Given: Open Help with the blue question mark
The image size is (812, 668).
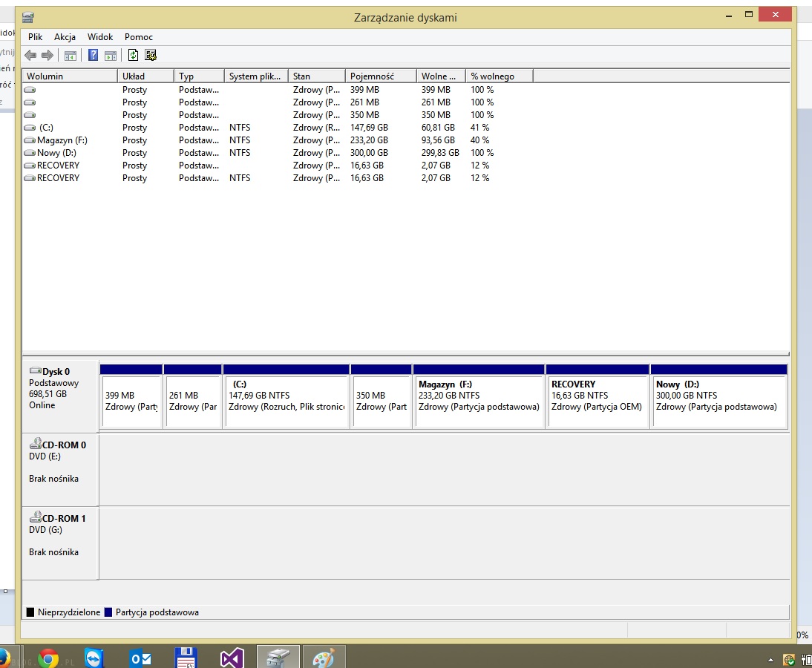Looking at the screenshot, I should click(x=94, y=55).
